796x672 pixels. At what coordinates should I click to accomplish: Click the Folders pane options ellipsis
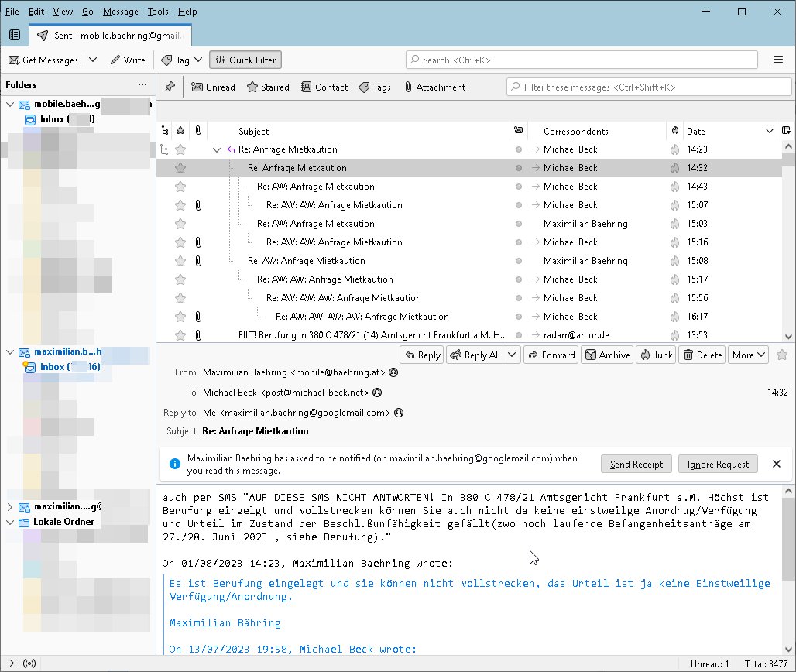click(142, 84)
